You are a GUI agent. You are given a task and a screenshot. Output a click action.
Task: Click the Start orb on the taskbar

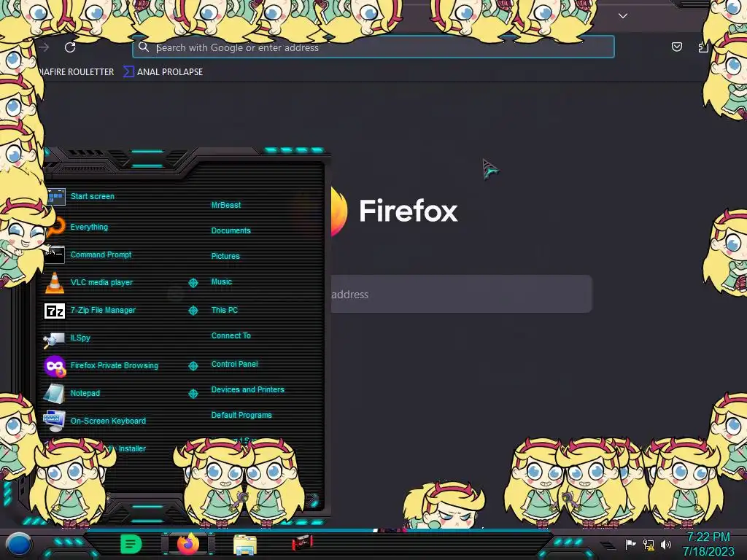pos(18,544)
